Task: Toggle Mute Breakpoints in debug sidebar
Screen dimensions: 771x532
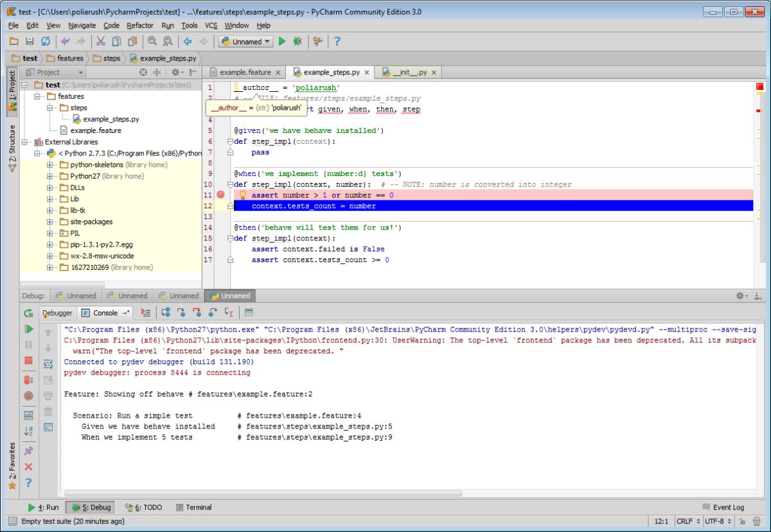Action: pos(28,396)
